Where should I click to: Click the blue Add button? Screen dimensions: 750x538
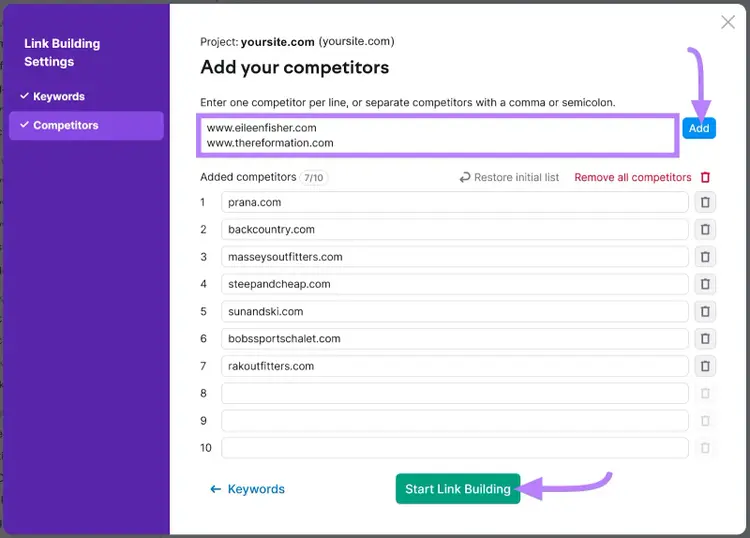point(699,128)
